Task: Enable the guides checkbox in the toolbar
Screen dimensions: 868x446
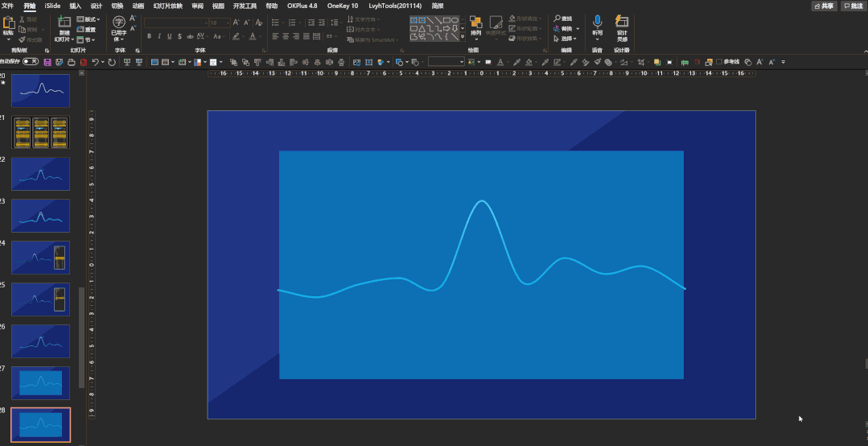Action: (719, 62)
